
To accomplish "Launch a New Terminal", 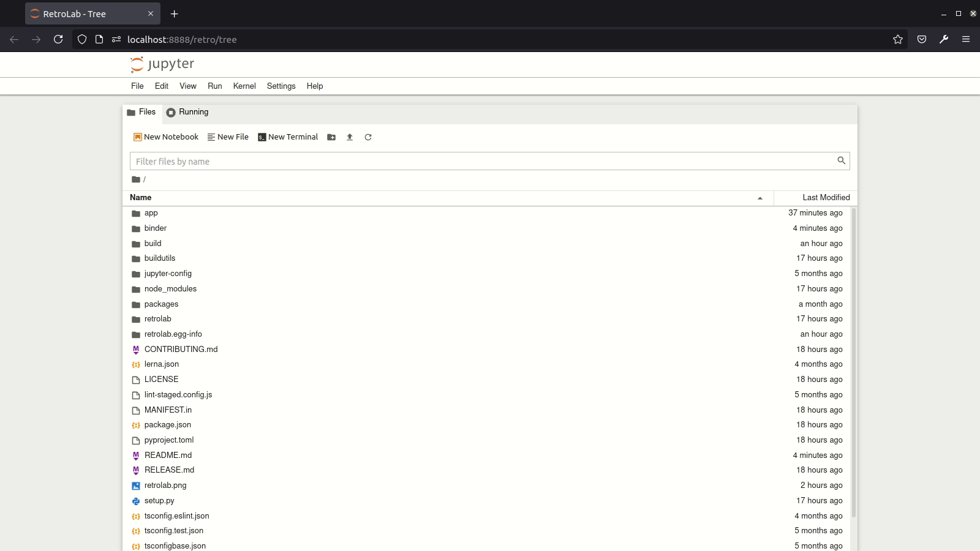I will pyautogui.click(x=288, y=137).
